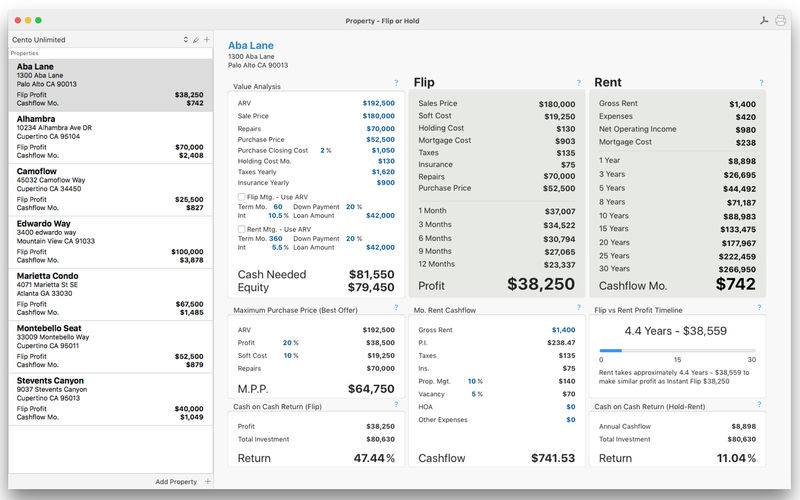This screenshot has height=500, width=800.
Task: Open Stevents Canyon property
Action: 110,399
